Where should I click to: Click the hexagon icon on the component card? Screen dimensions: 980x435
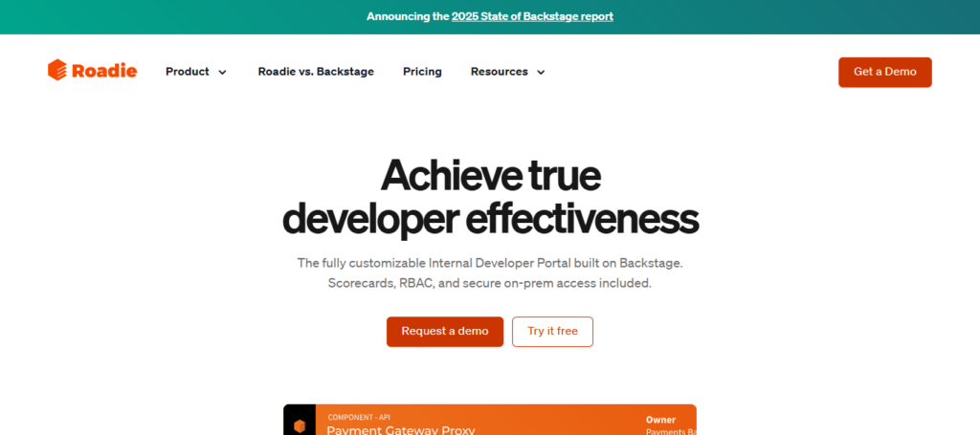(300, 424)
